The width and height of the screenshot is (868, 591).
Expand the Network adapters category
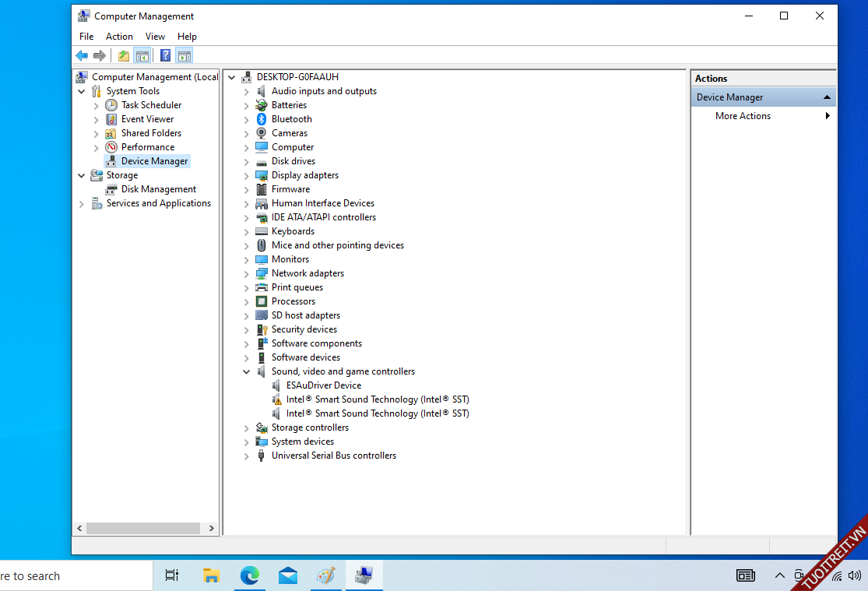tap(246, 274)
